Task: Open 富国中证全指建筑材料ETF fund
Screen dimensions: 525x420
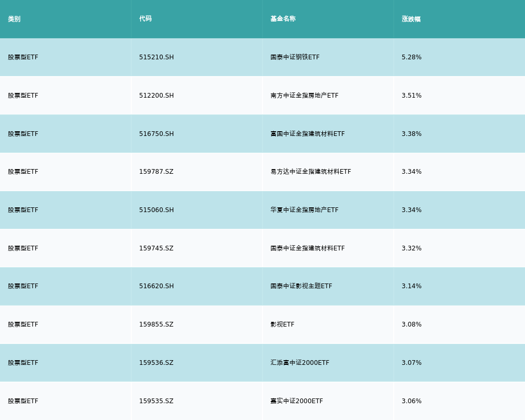Action: [308, 134]
